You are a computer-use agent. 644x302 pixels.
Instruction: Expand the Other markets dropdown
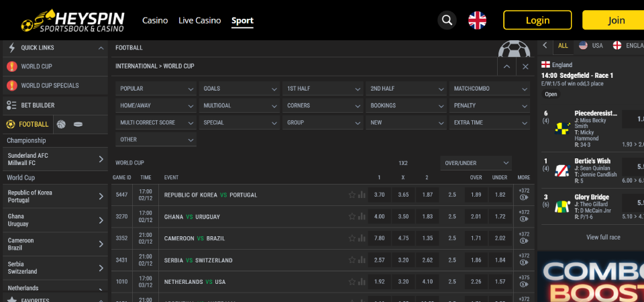click(x=156, y=140)
